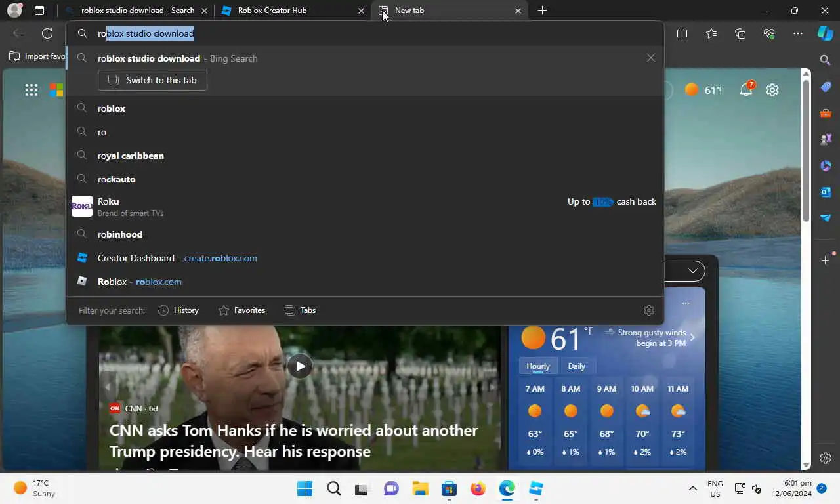Open the Collections toolbar icon

740,33
